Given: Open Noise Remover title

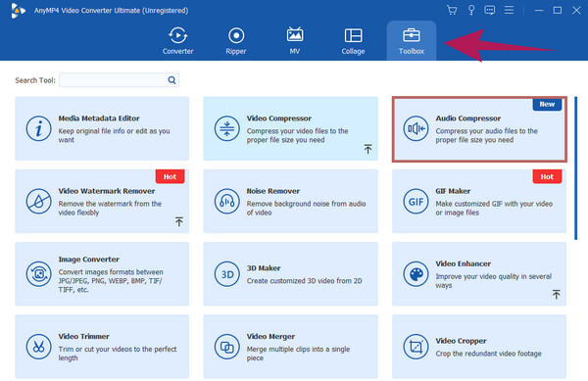Looking at the screenshot, I should click(x=273, y=191).
